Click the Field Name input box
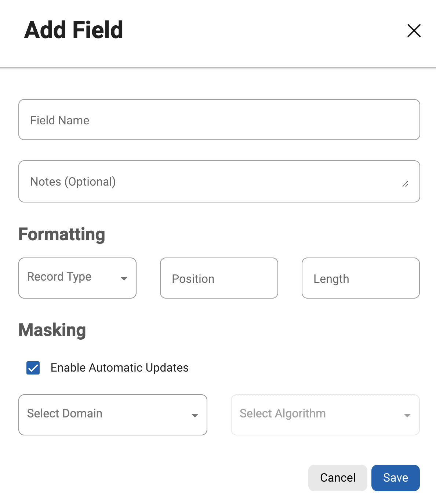 [x=219, y=120]
